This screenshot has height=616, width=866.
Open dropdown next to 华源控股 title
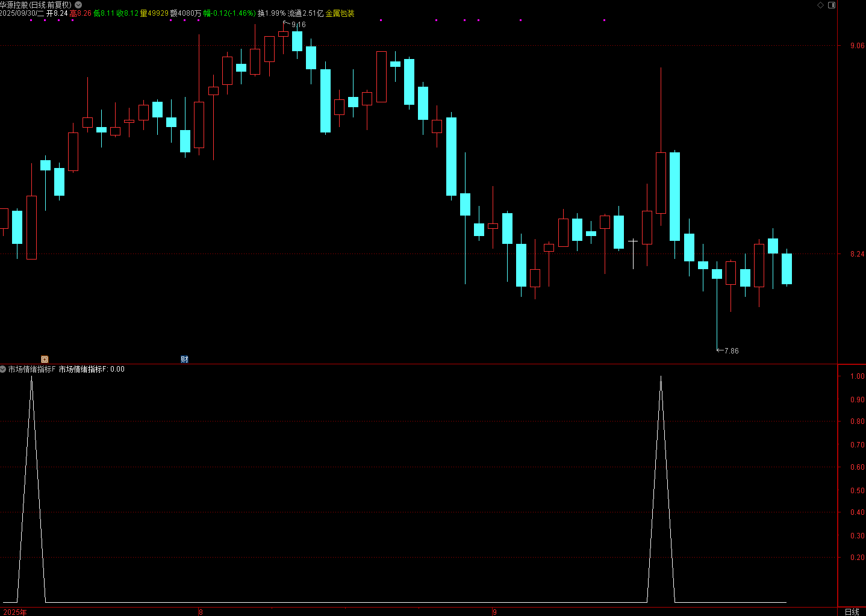coord(78,5)
